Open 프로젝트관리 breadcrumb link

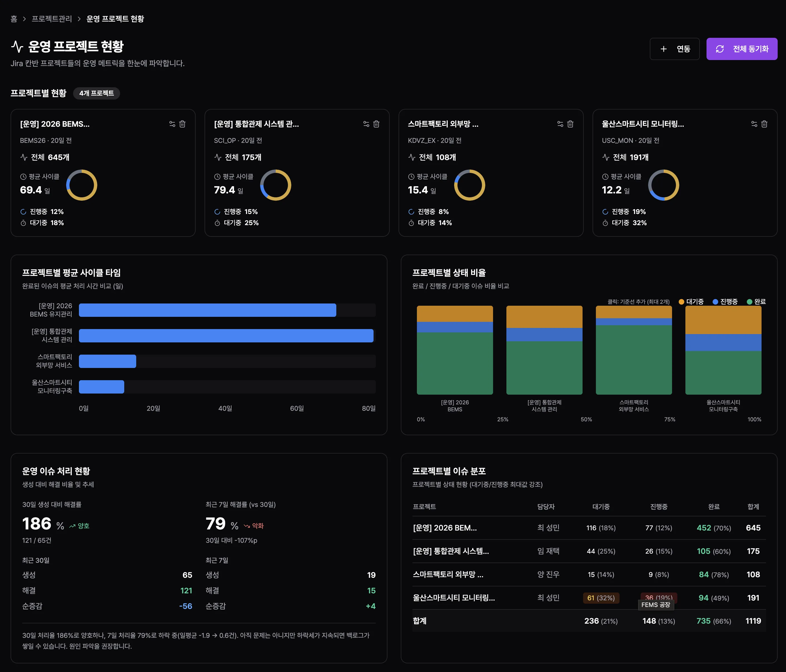tap(52, 19)
